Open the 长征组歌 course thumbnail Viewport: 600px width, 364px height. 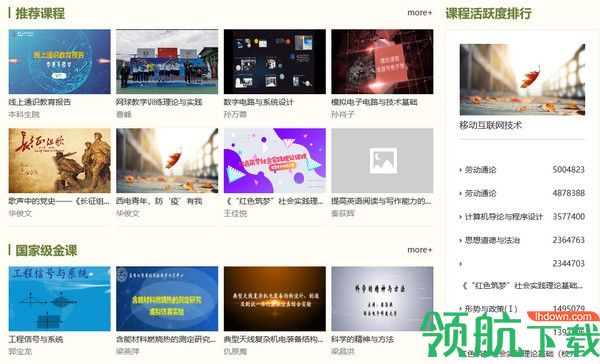(x=59, y=160)
